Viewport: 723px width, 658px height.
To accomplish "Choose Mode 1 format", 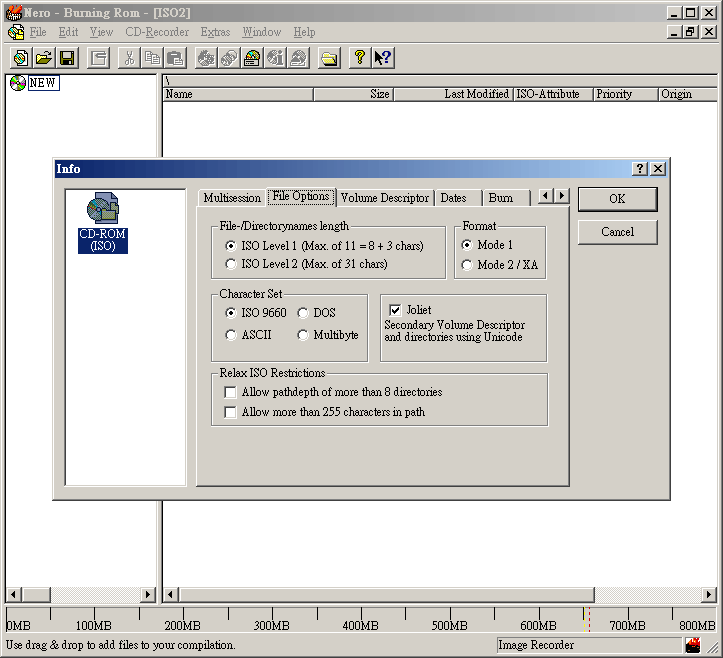I will pyautogui.click(x=487, y=245).
